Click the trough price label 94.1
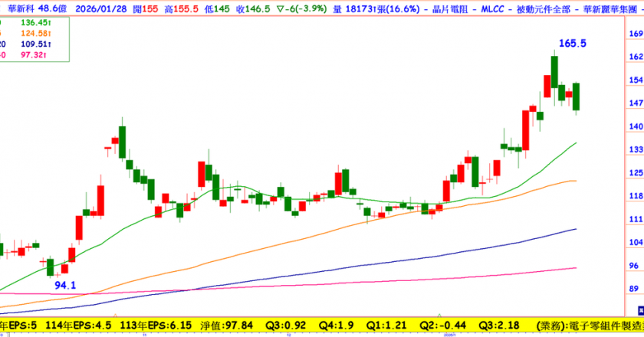The height and width of the screenshot is (337, 644). pos(65,285)
